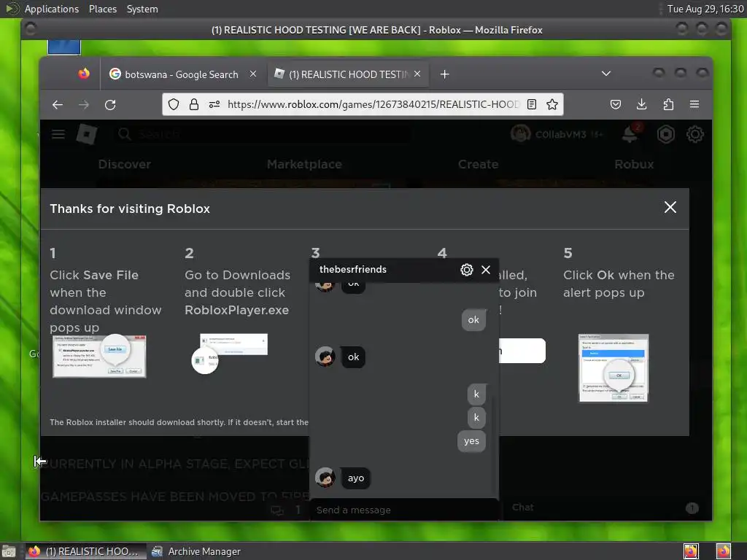Open the Chat bar at bottom right
The height and width of the screenshot is (560, 747).
tap(605, 507)
